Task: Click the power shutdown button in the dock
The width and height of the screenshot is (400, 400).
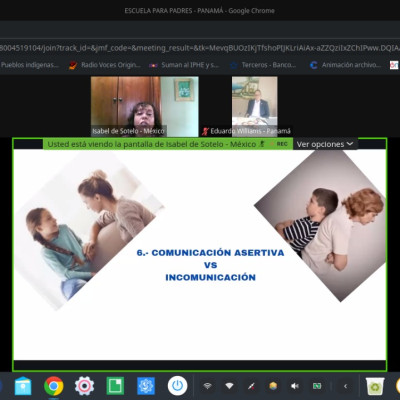Action: pyautogui.click(x=177, y=386)
